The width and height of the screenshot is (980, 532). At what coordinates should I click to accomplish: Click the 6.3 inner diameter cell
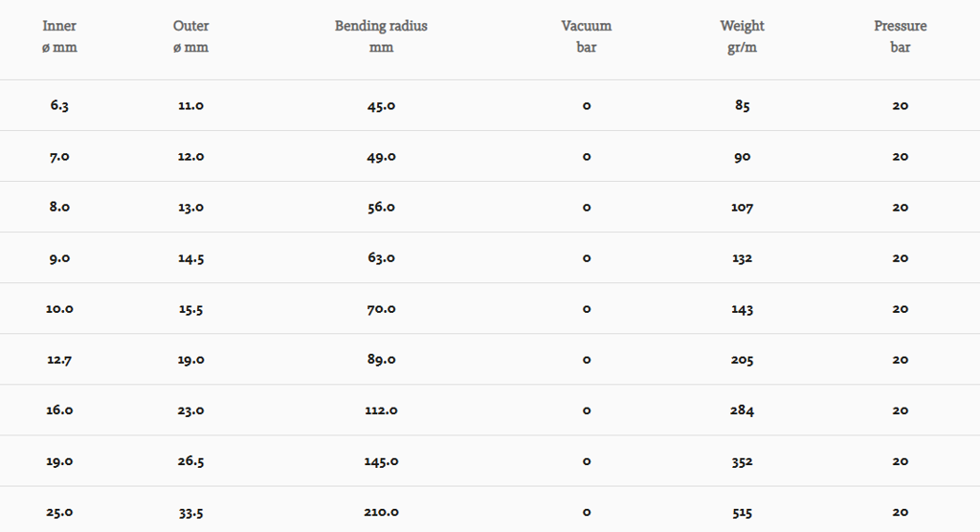[x=59, y=105]
